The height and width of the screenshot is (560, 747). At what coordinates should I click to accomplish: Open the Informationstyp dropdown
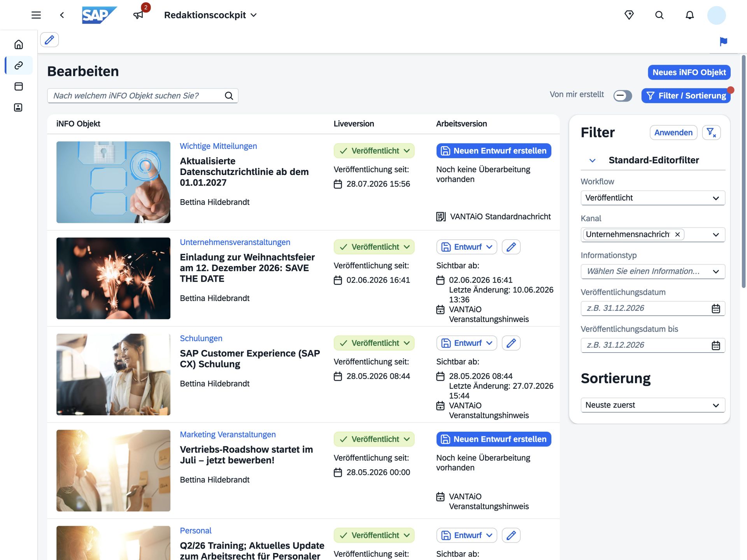[653, 271]
